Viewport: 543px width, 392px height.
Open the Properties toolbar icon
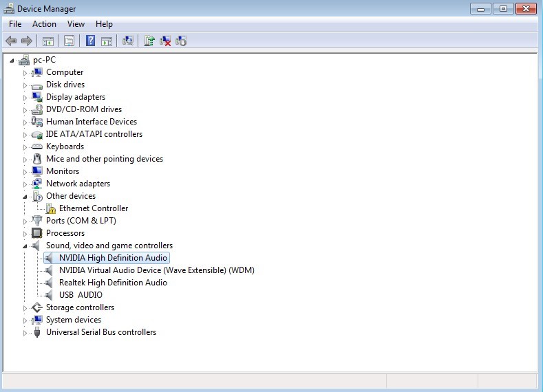(69, 41)
